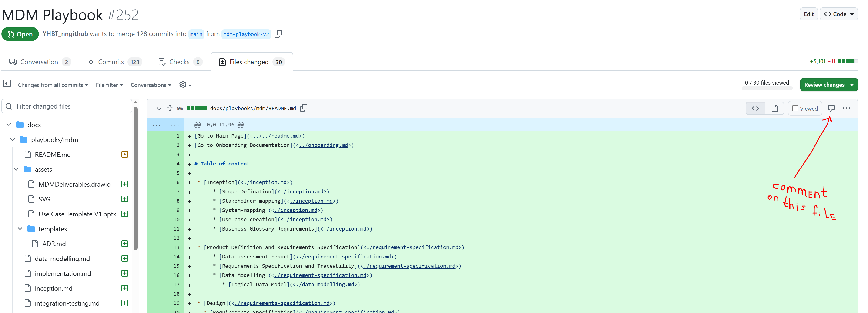Click the added icon next to inception.md

pyautogui.click(x=125, y=288)
